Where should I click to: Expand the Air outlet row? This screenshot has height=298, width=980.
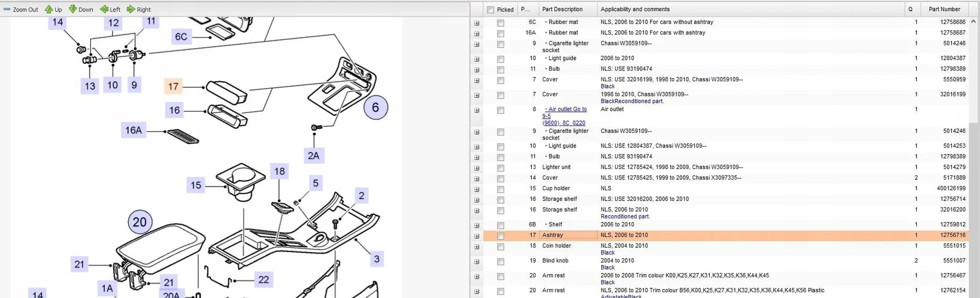click(x=477, y=110)
